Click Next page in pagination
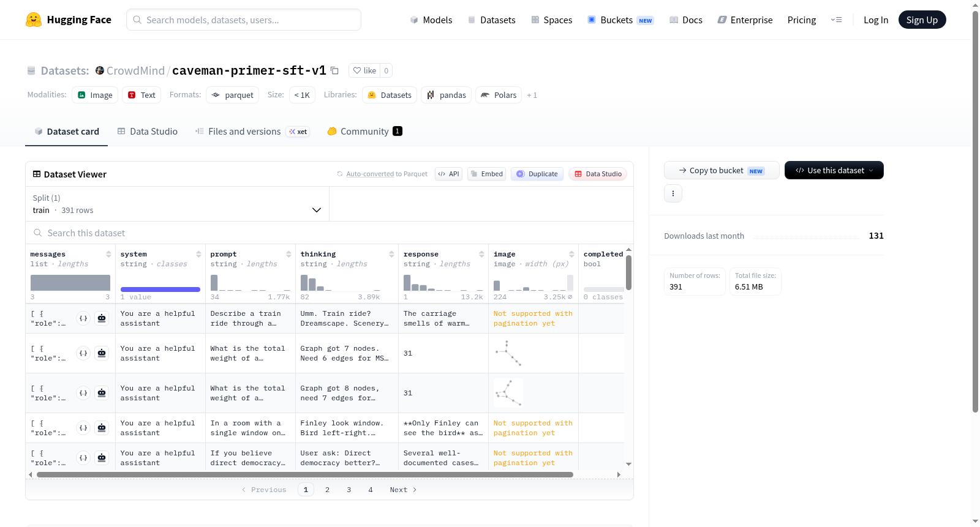The height and width of the screenshot is (527, 980). [403, 490]
